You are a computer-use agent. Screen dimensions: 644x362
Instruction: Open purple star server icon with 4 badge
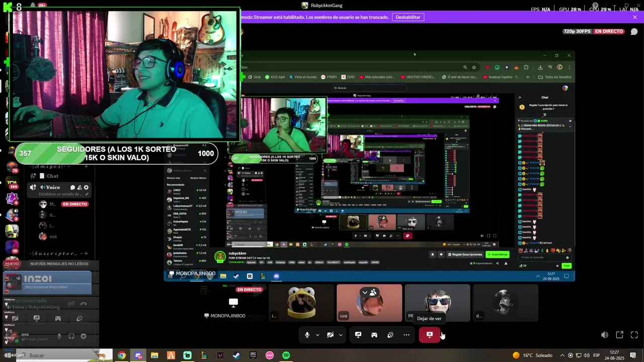pyautogui.click(x=12, y=199)
